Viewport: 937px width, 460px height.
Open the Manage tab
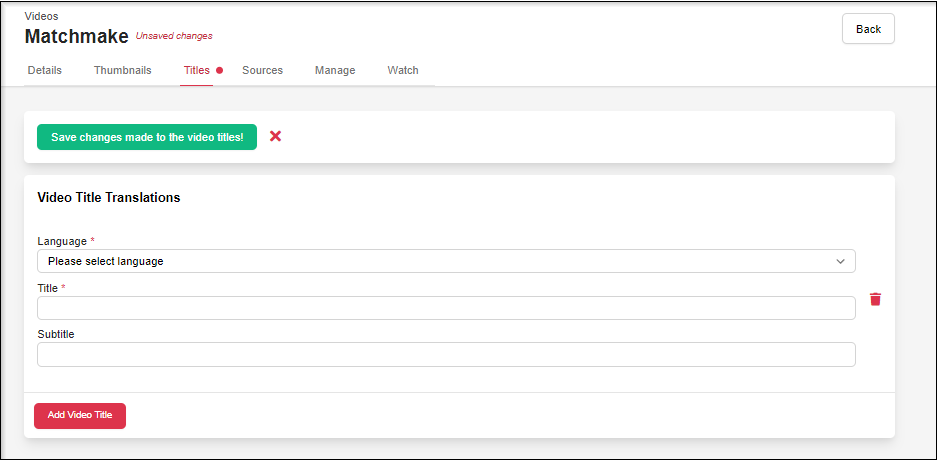point(335,71)
